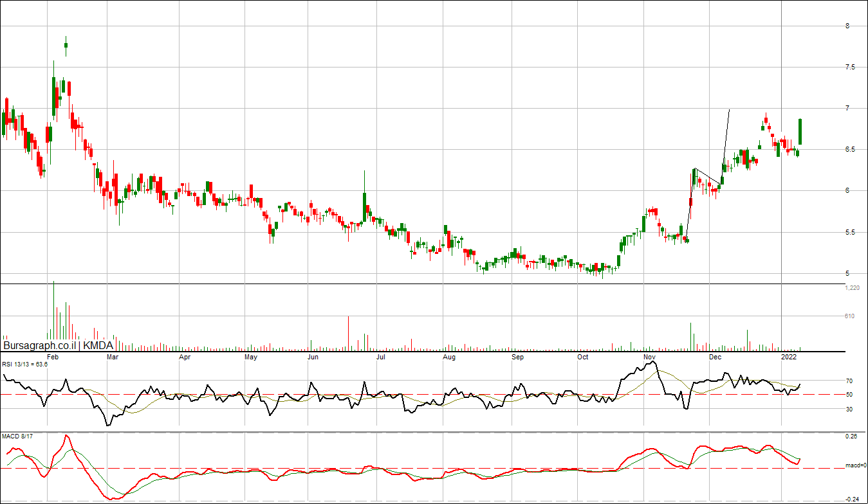Click the MACD "0.26" scale label

[851, 437]
